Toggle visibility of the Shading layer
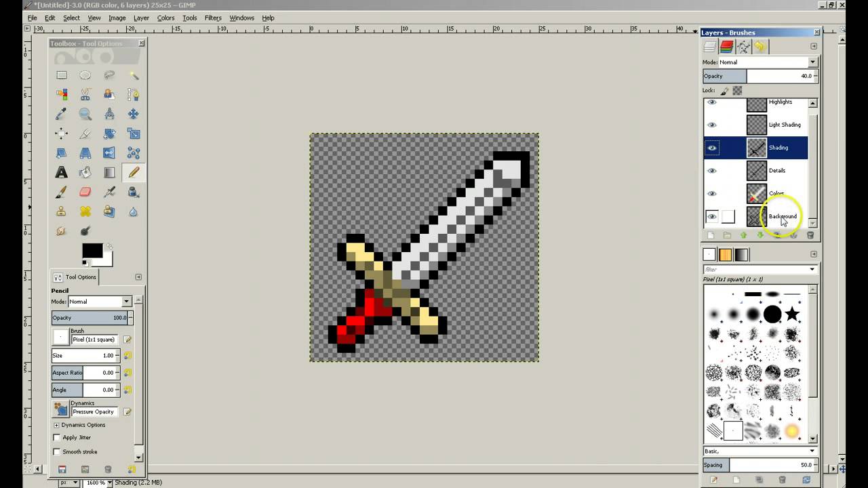868x488 pixels. click(712, 148)
